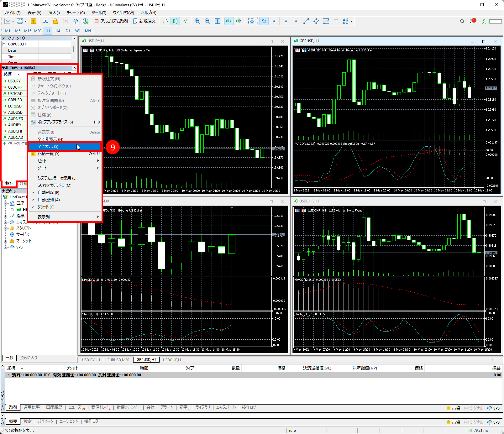This screenshot has height=434, width=504.
Task: Zoom out of the chart
Action: coord(207,21)
